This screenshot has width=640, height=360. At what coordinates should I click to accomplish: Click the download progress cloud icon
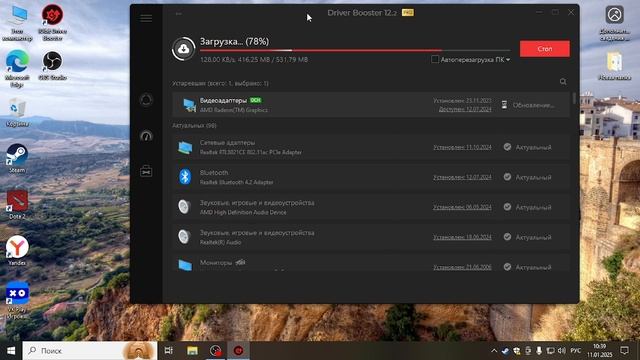184,49
